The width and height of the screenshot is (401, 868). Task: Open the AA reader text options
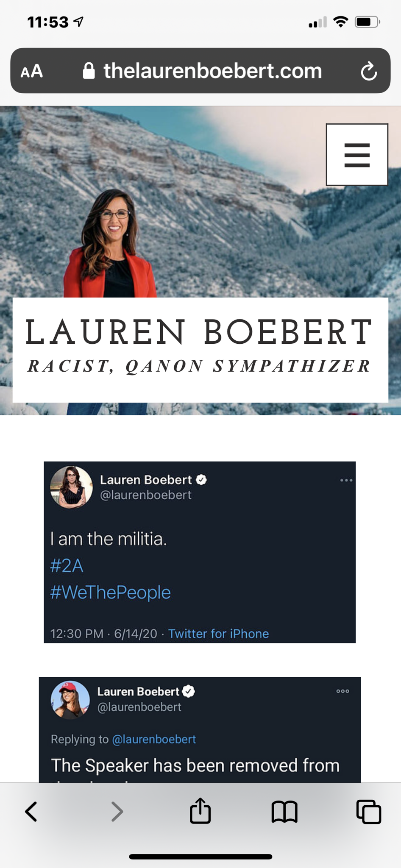[32, 71]
